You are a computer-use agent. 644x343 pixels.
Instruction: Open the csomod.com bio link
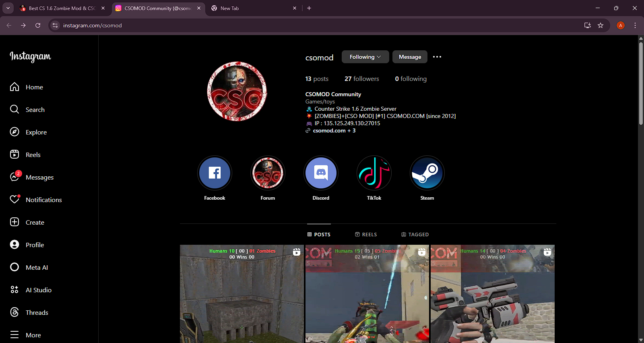pyautogui.click(x=329, y=130)
